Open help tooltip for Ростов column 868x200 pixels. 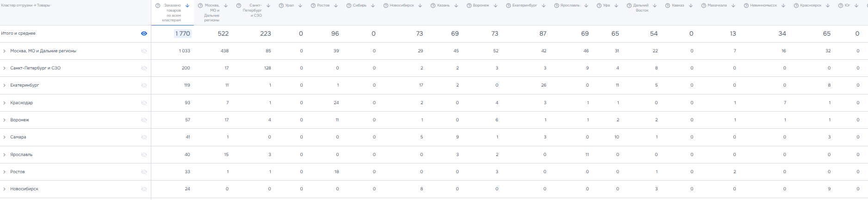[313, 6]
